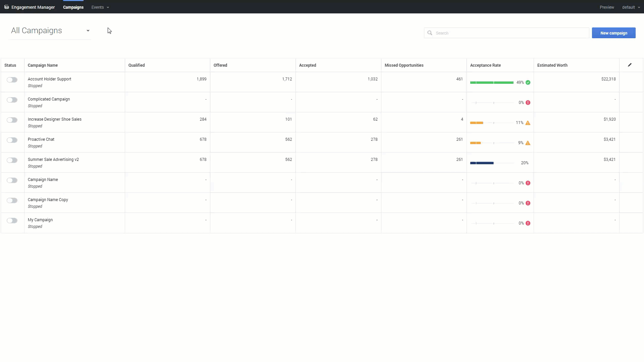This screenshot has width=644, height=362.
Task: Click Preview in top bar
Action: (x=607, y=7)
